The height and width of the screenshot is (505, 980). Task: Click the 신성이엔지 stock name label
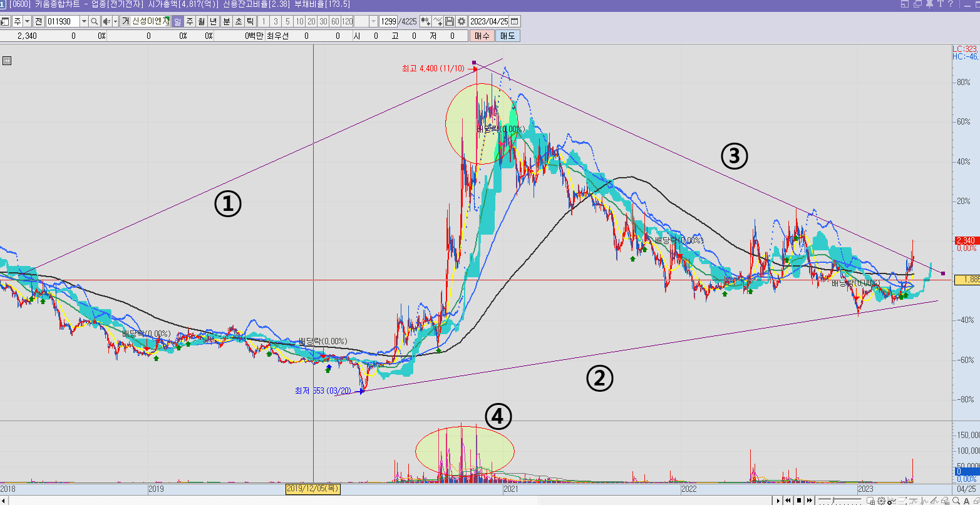pos(150,21)
